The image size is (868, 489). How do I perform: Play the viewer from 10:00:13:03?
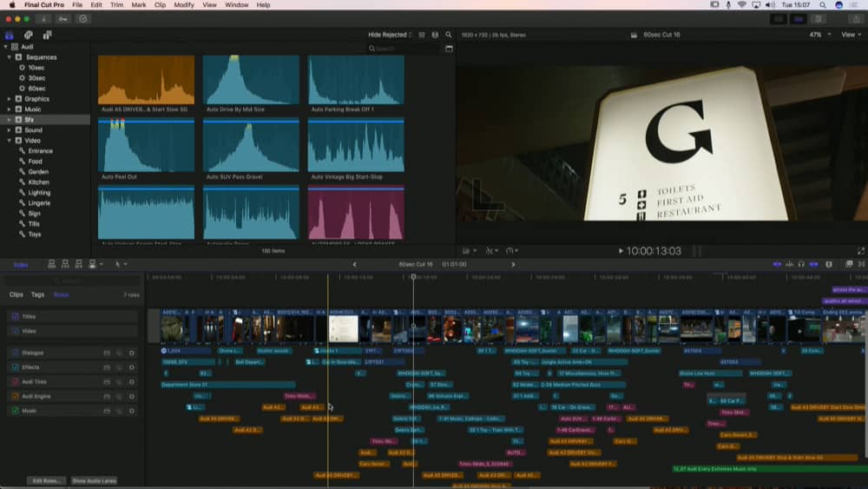click(621, 251)
